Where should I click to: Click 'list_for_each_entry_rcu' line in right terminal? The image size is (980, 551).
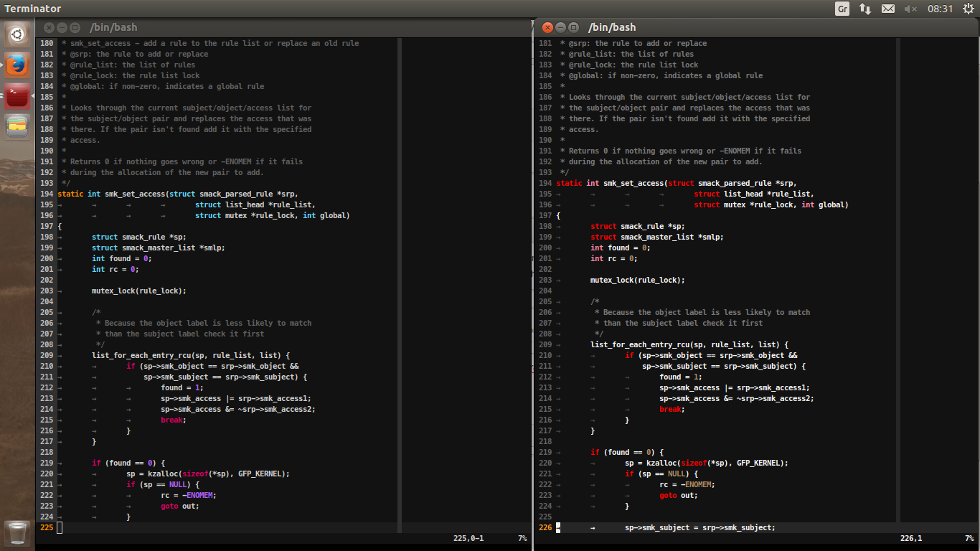coord(689,344)
